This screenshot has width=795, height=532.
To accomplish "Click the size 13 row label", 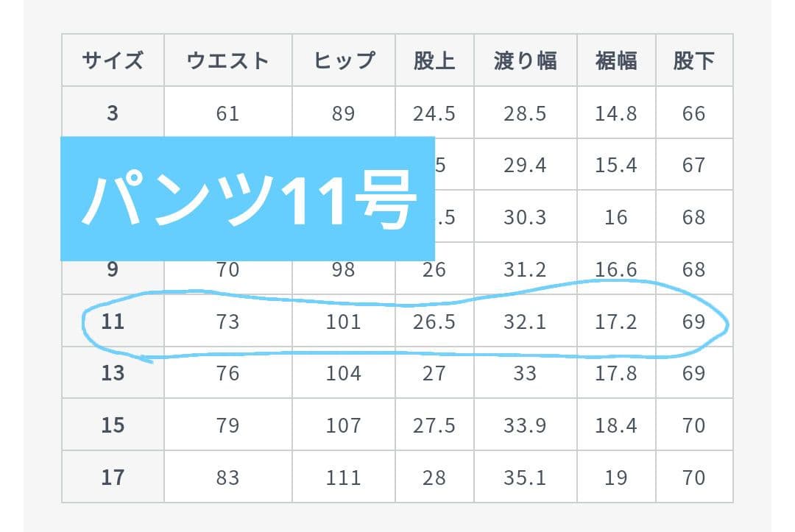I will point(113,373).
